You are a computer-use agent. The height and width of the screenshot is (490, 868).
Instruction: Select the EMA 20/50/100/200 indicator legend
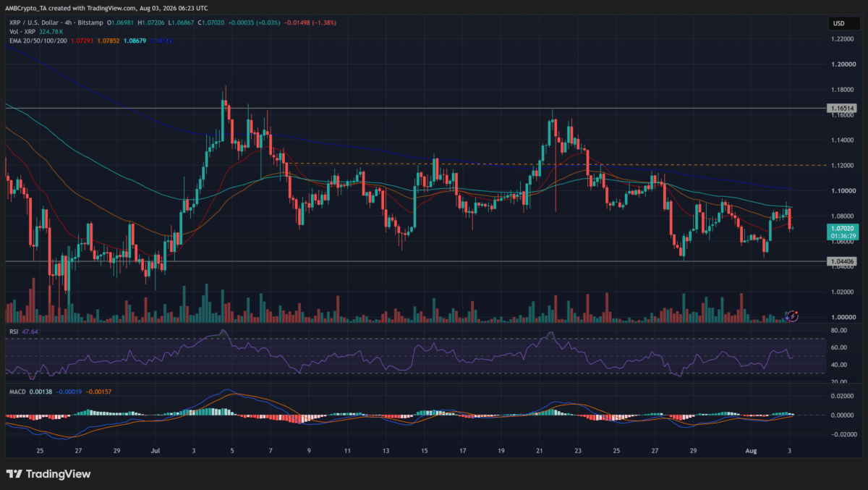coord(40,41)
